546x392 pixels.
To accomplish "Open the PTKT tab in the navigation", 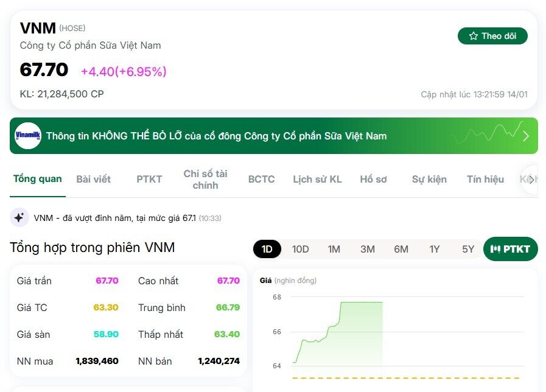I will pyautogui.click(x=149, y=179).
